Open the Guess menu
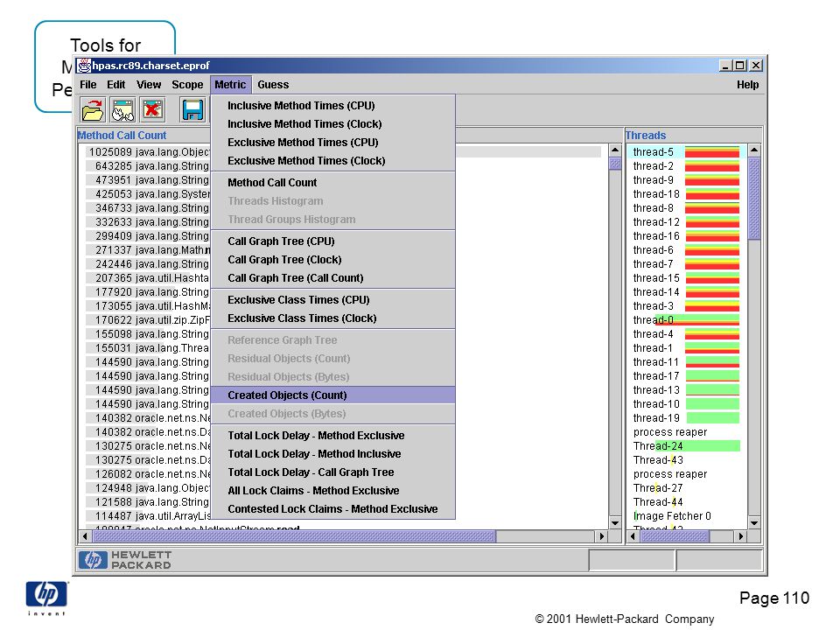 (273, 85)
